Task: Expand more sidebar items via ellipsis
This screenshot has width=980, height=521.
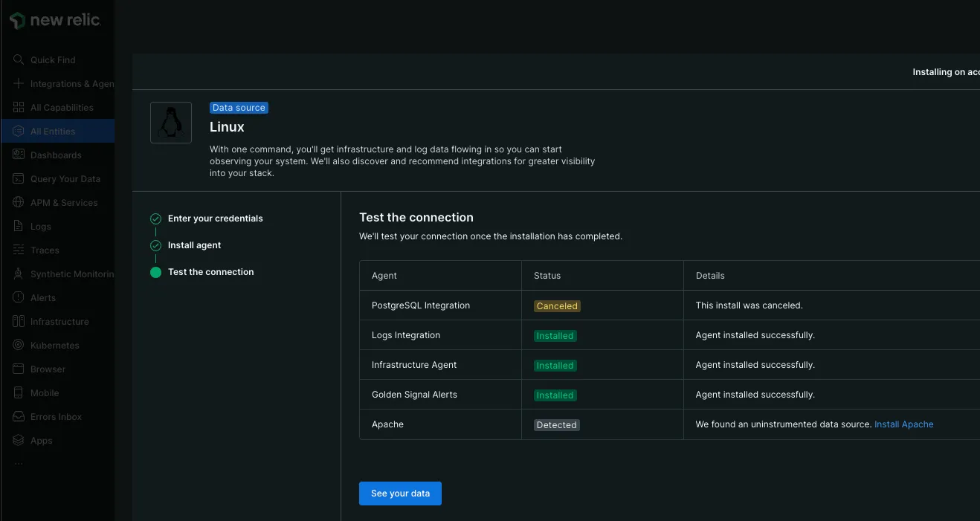Action: 19,462
